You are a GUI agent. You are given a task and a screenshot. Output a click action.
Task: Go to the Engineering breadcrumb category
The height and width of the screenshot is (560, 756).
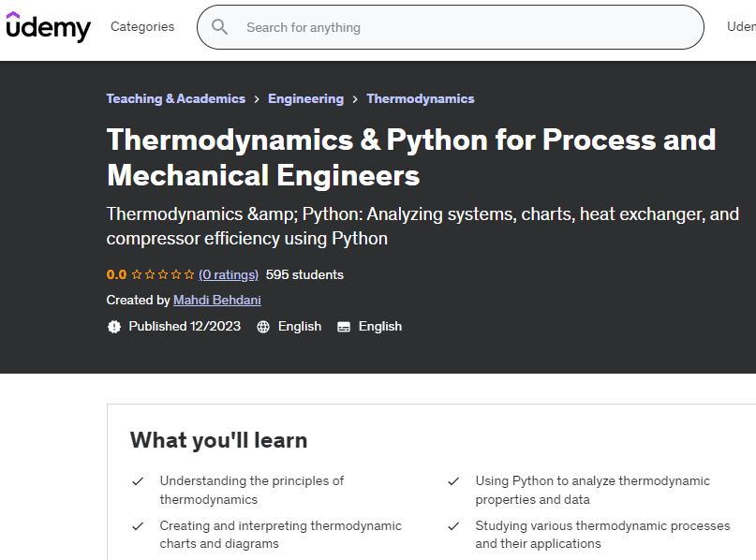(x=305, y=99)
